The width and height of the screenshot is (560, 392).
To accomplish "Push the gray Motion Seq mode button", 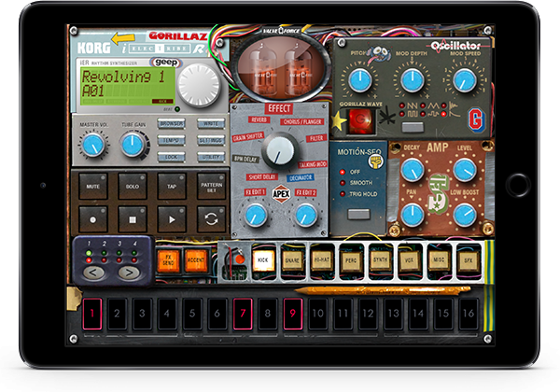I will point(358,215).
